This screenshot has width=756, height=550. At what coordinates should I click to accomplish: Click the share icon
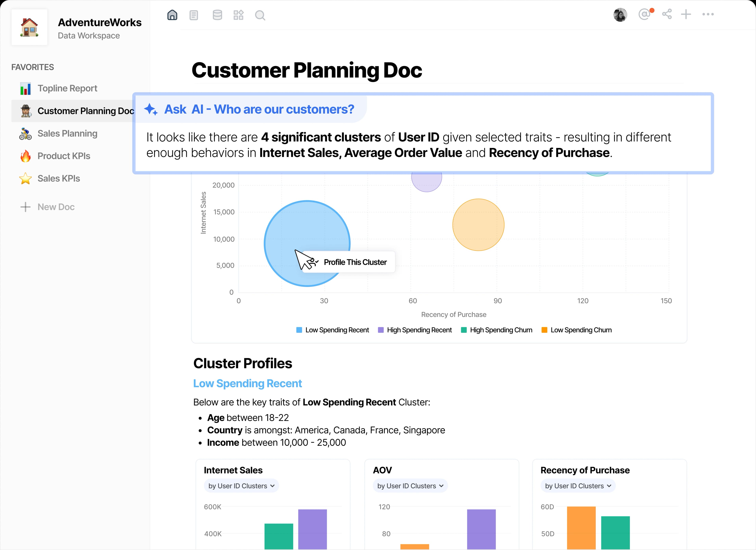(x=667, y=14)
